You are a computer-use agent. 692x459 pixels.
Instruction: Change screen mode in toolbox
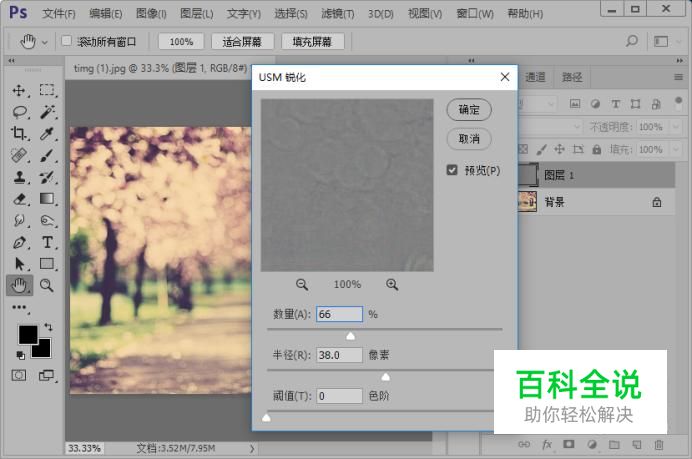[46, 376]
